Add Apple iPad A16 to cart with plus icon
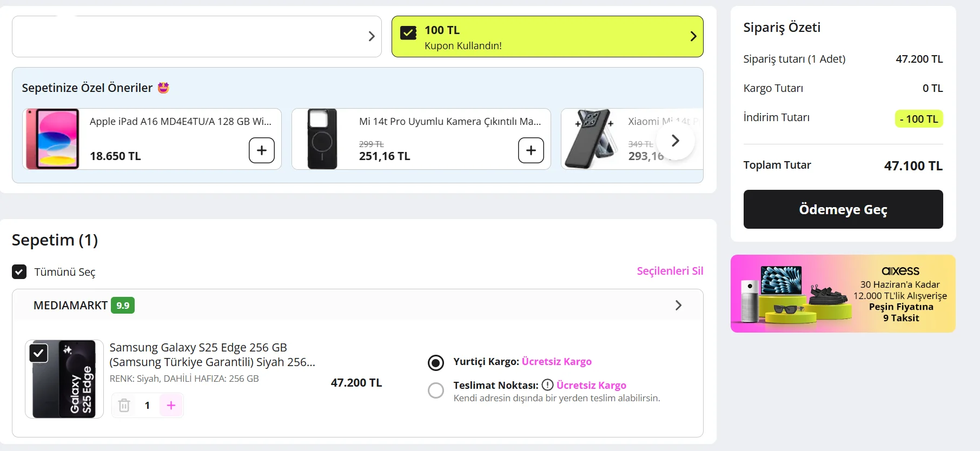980x451 pixels. coord(262,150)
